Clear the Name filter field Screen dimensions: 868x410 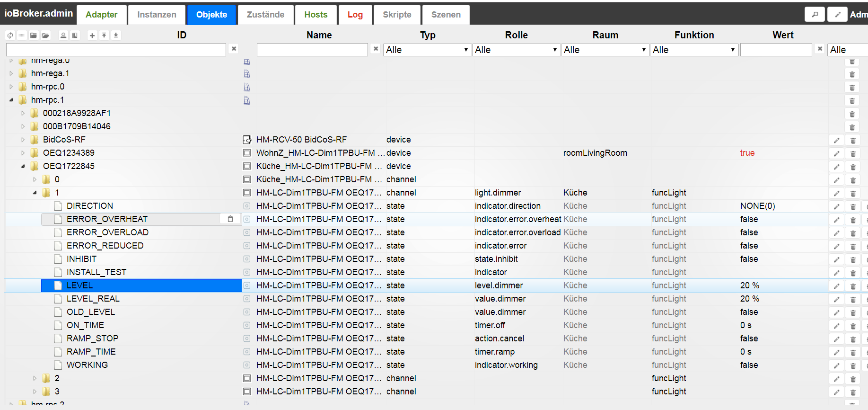[x=376, y=48]
